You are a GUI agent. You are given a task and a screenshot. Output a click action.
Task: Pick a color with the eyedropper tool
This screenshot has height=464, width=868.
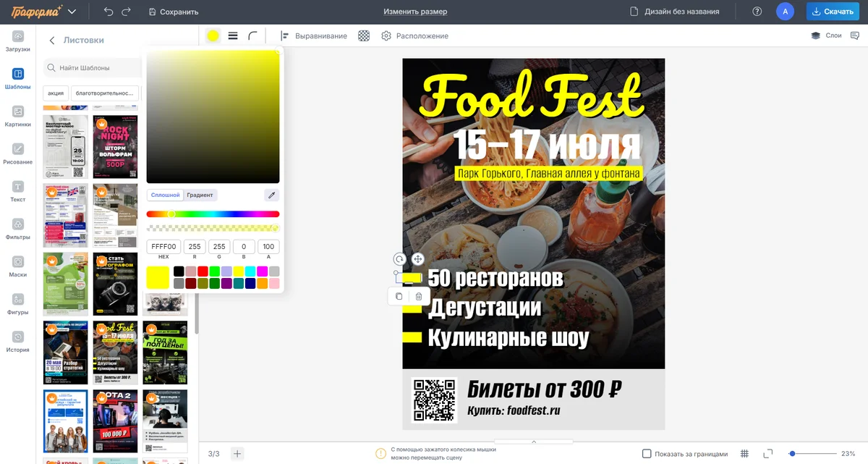(271, 195)
